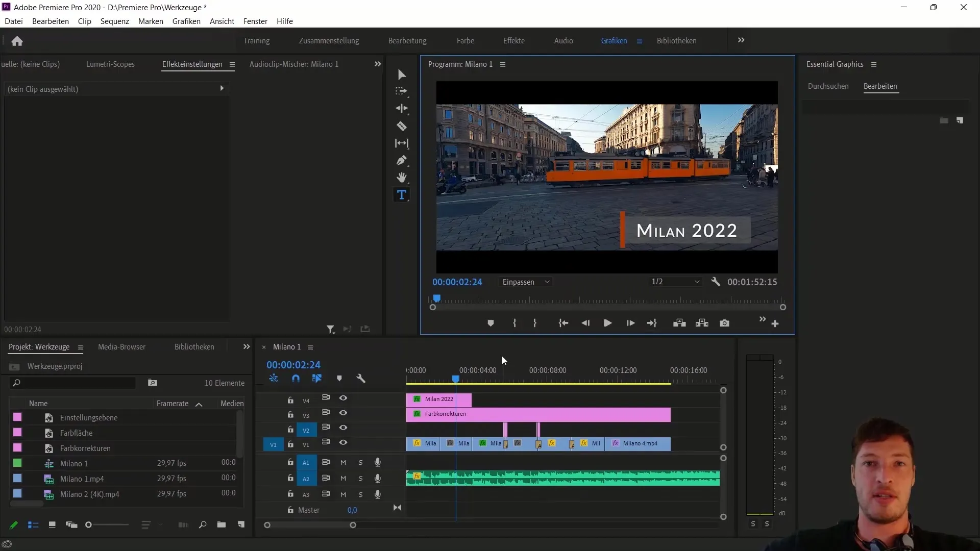This screenshot has width=980, height=551.
Task: Go to the Home screen icon
Action: click(x=17, y=41)
